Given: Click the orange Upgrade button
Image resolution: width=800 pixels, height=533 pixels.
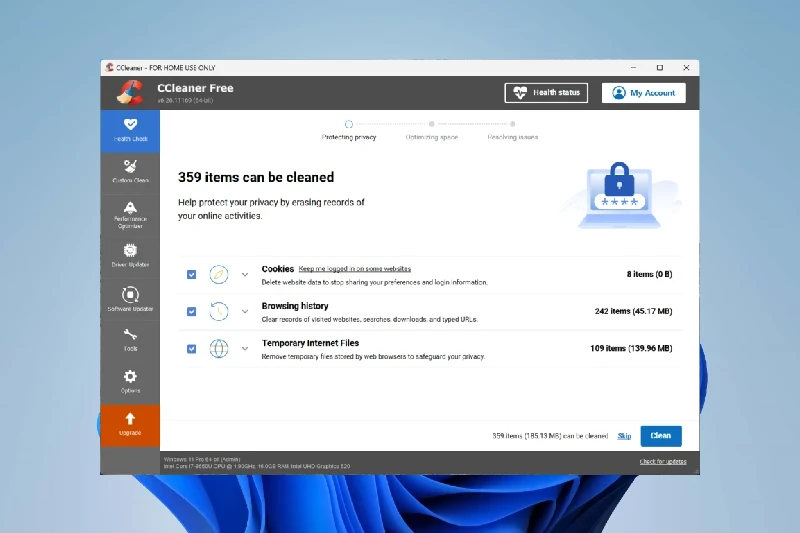Looking at the screenshot, I should (x=130, y=425).
